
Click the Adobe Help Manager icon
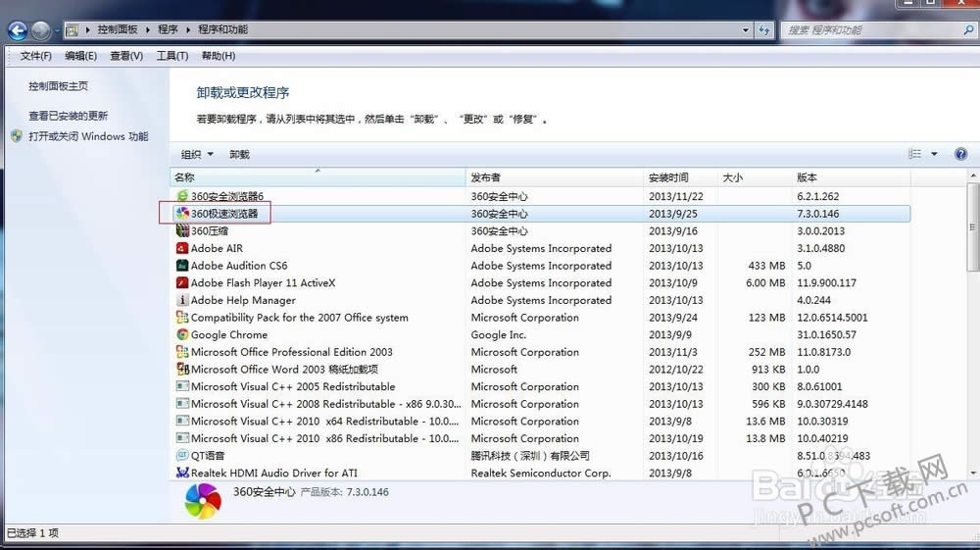pos(182,300)
